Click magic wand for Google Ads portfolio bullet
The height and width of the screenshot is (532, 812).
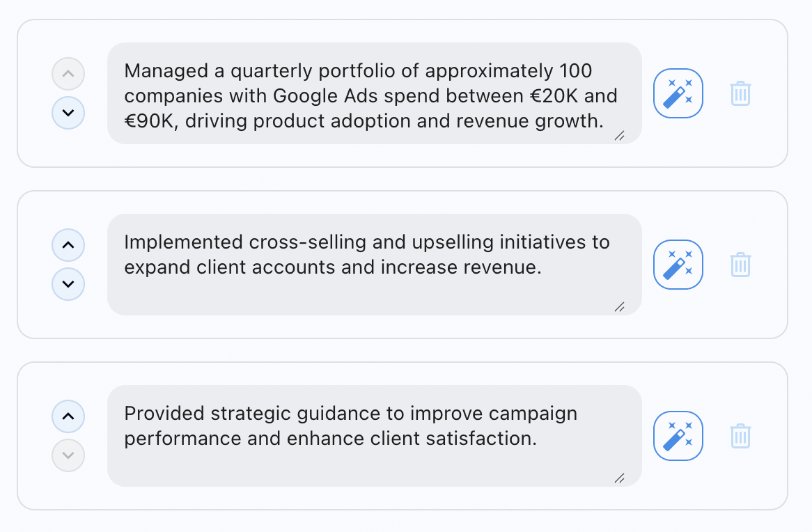(x=678, y=93)
